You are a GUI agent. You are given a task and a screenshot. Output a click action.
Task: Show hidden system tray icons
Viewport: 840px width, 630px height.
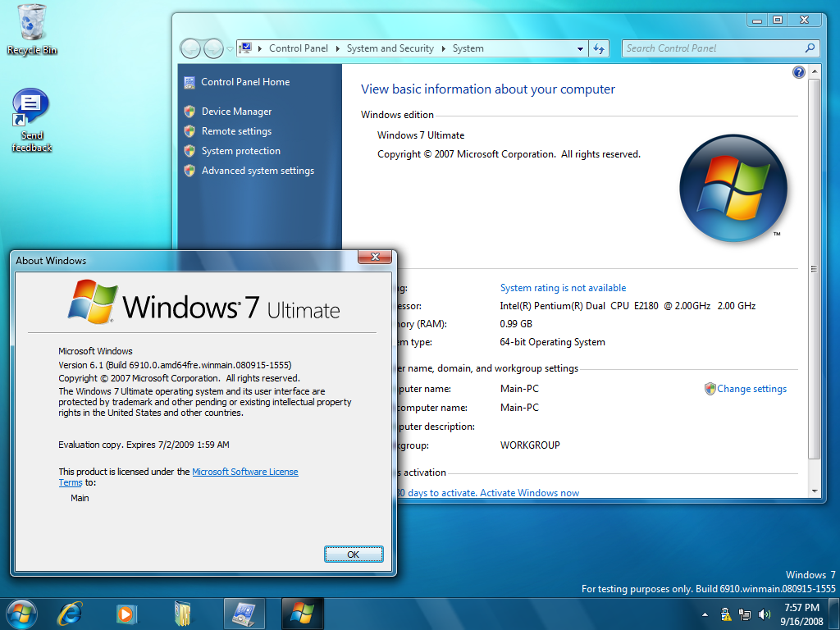[705, 614]
